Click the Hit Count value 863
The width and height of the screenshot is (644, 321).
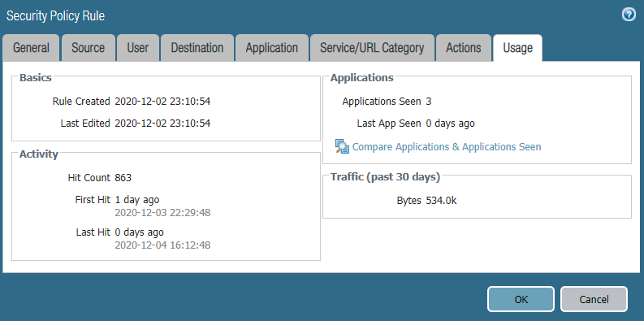[x=123, y=177]
